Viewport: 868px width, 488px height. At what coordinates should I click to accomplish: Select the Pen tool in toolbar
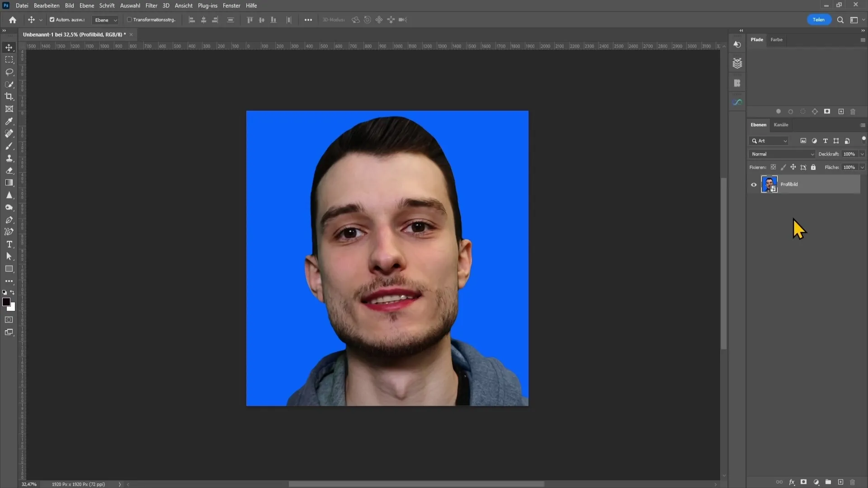pos(9,221)
